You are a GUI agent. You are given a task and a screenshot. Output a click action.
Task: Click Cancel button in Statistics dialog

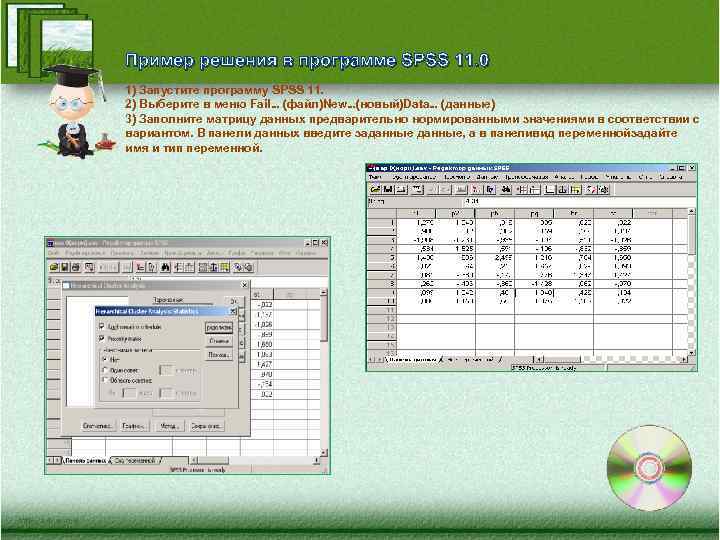coord(219,341)
